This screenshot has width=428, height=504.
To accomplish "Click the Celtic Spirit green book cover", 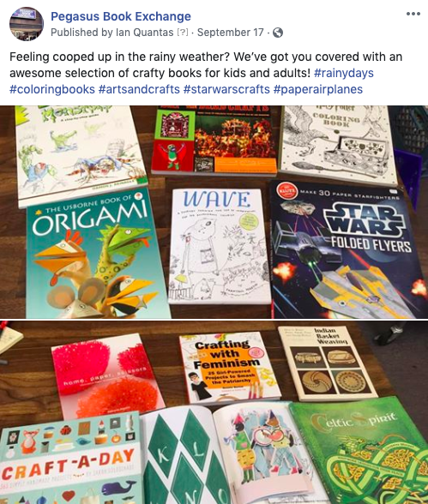I will [x=360, y=452].
